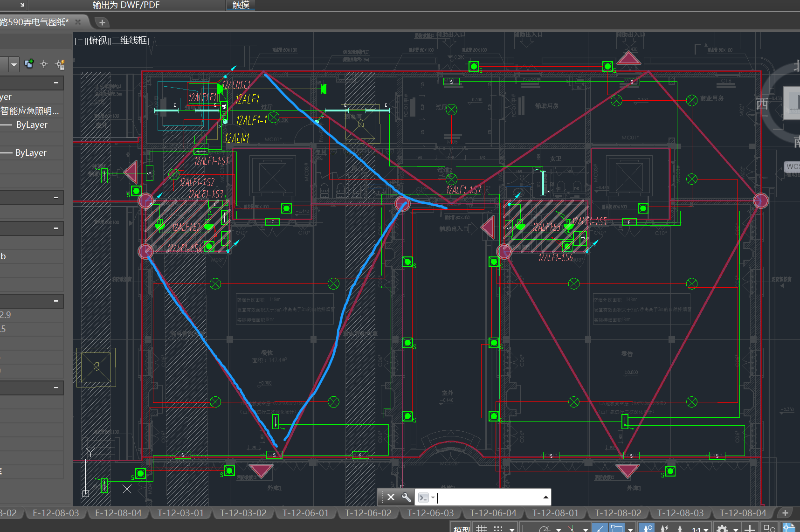The height and width of the screenshot is (532, 800).
Task: Click the second ByLayer lineweight value
Action: [x=31, y=153]
